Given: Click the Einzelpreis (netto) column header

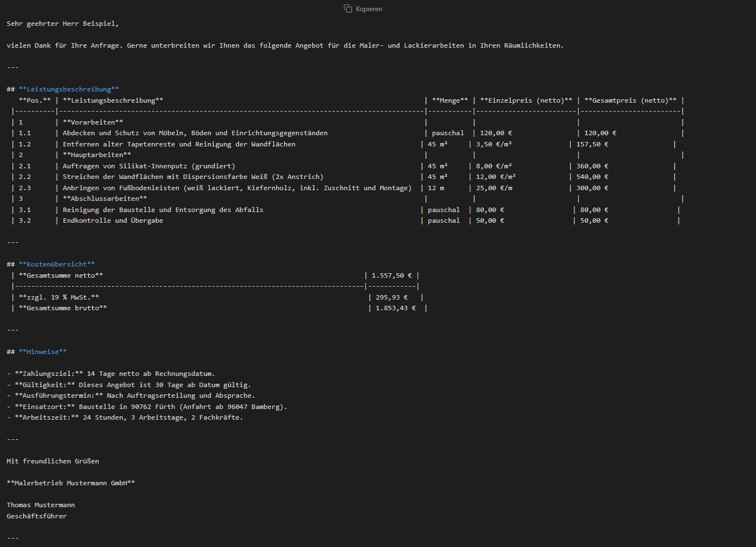Looking at the screenshot, I should tap(526, 100).
